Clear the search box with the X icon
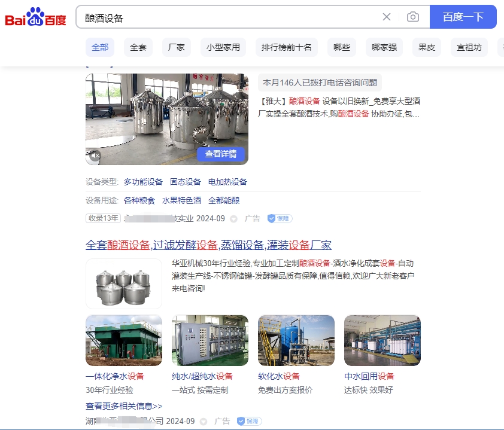 click(386, 17)
